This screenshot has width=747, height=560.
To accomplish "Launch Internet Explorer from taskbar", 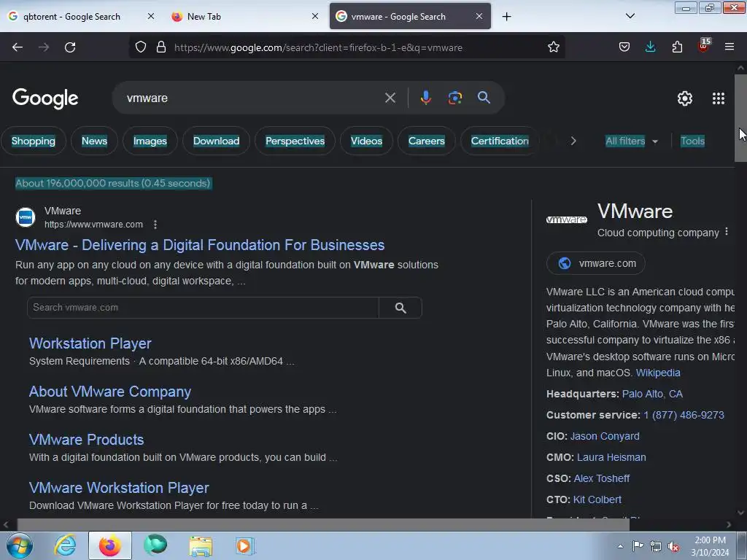I will tap(66, 545).
